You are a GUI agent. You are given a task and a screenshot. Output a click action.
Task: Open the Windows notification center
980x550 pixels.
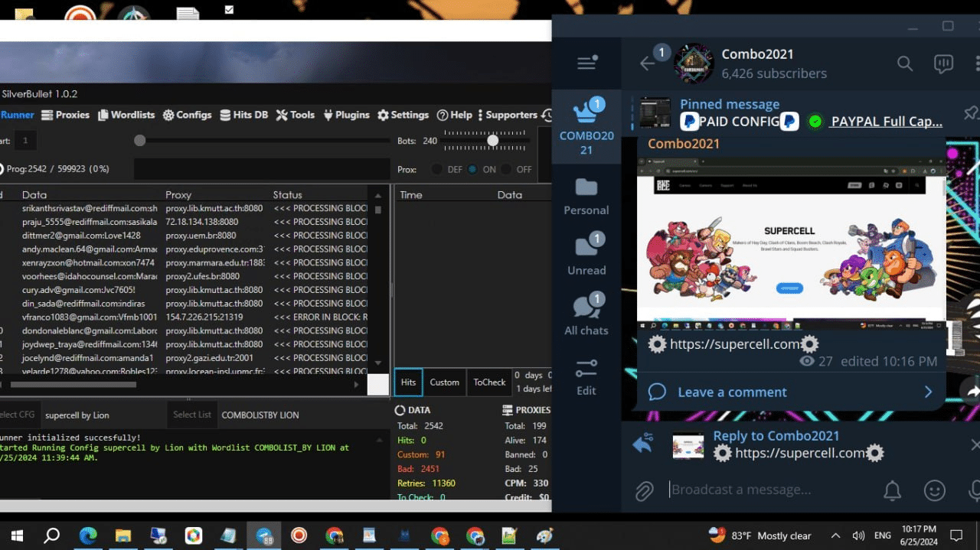click(956, 535)
